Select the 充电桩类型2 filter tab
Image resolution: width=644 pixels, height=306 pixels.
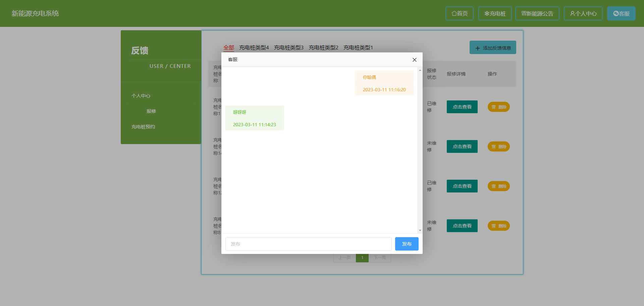coord(323,48)
